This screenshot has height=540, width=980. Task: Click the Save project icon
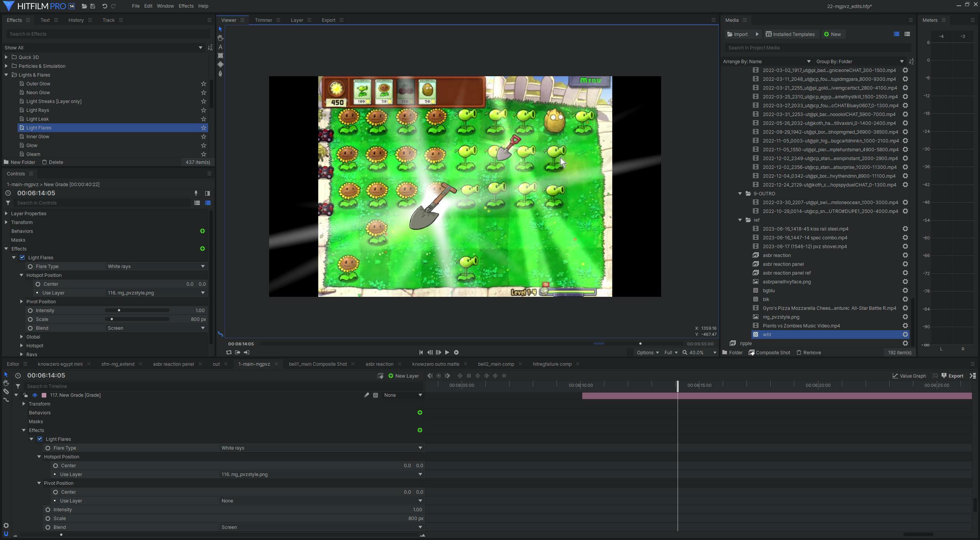(93, 6)
